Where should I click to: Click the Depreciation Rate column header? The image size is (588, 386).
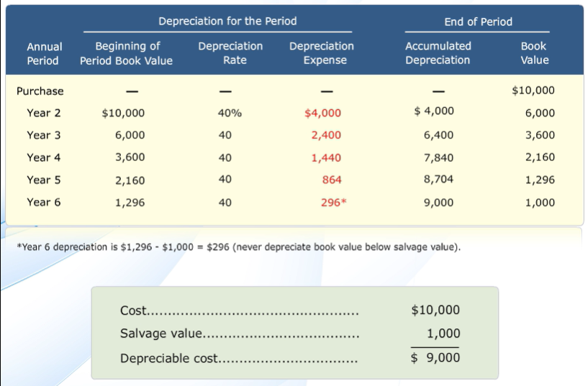[x=230, y=53]
